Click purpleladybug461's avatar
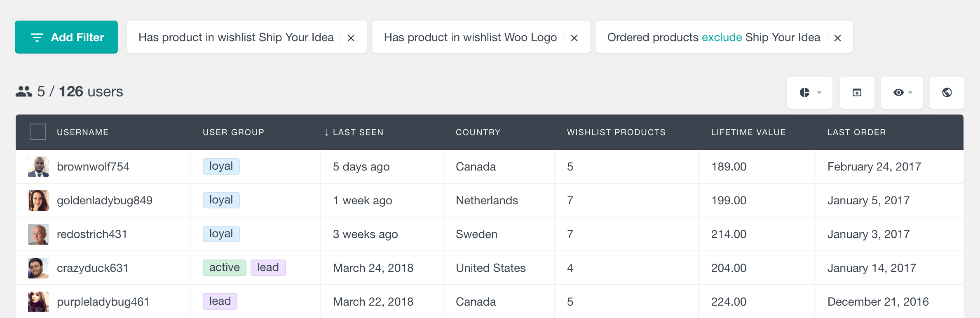980x318 pixels. pos(38,302)
